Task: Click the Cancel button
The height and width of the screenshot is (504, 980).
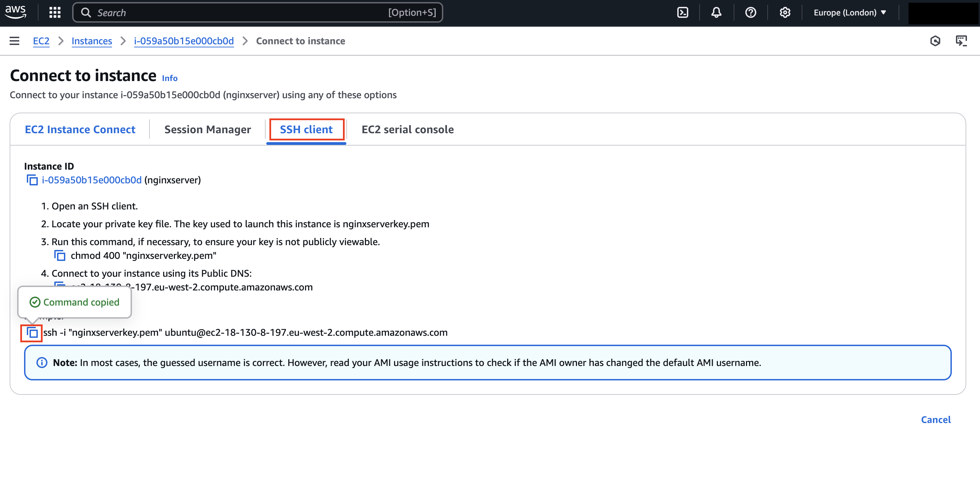Action: point(935,420)
